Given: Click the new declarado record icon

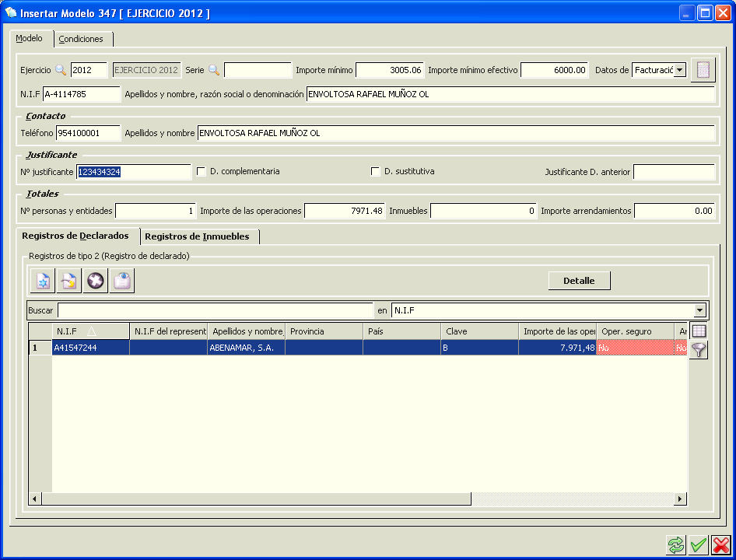Looking at the screenshot, I should (43, 281).
